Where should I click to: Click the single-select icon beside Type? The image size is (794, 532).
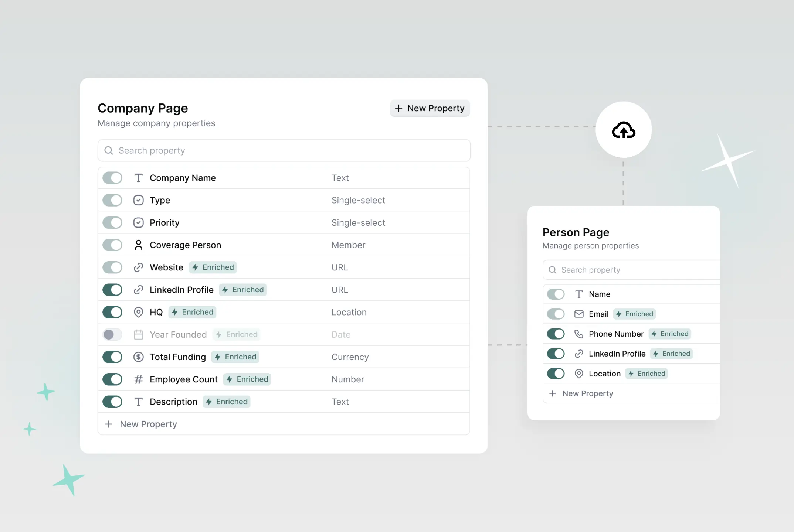point(138,200)
